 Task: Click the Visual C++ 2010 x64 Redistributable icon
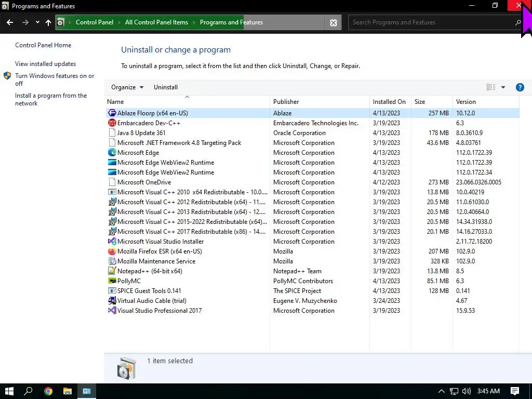pos(112,192)
